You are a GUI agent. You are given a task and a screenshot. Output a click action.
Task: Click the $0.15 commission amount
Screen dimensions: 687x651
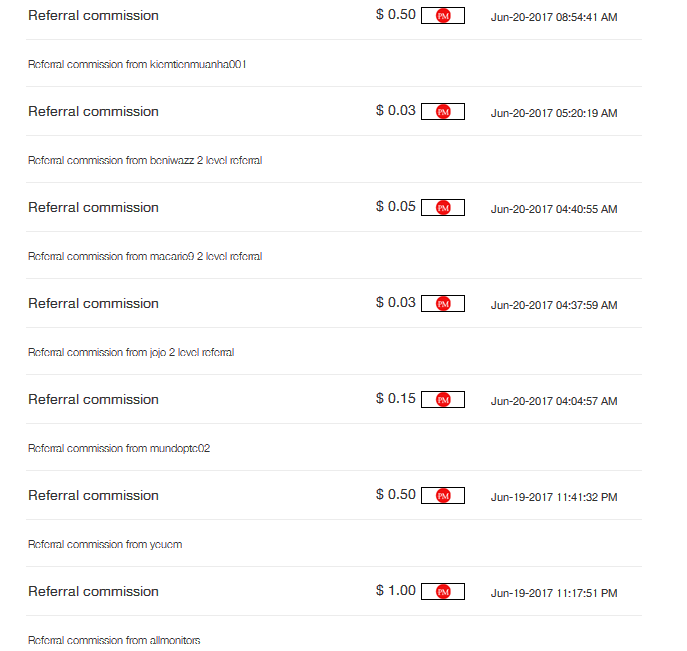[x=396, y=399]
